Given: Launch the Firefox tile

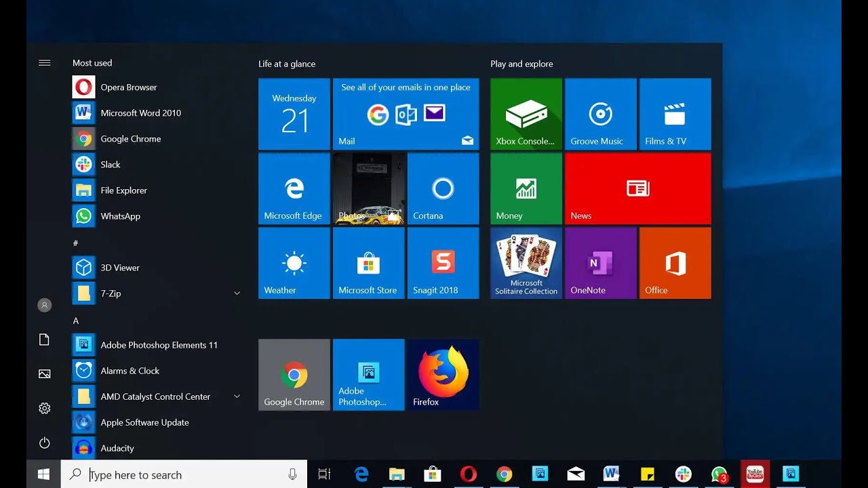Looking at the screenshot, I should tap(443, 375).
